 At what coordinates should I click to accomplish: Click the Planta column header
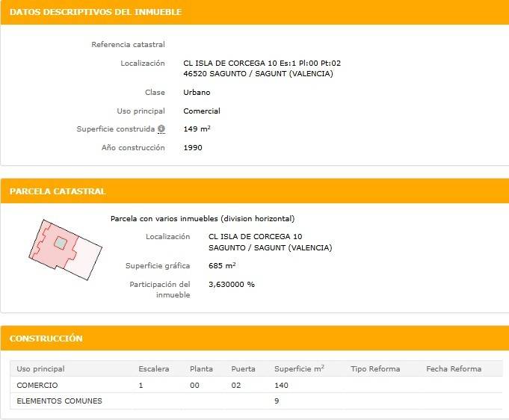[202, 368]
